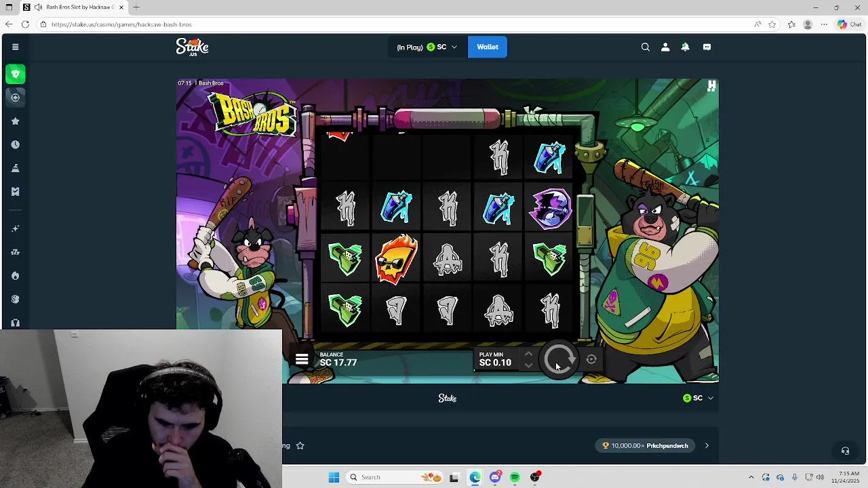
Task: Open the browser profile avatar
Action: coord(808,24)
